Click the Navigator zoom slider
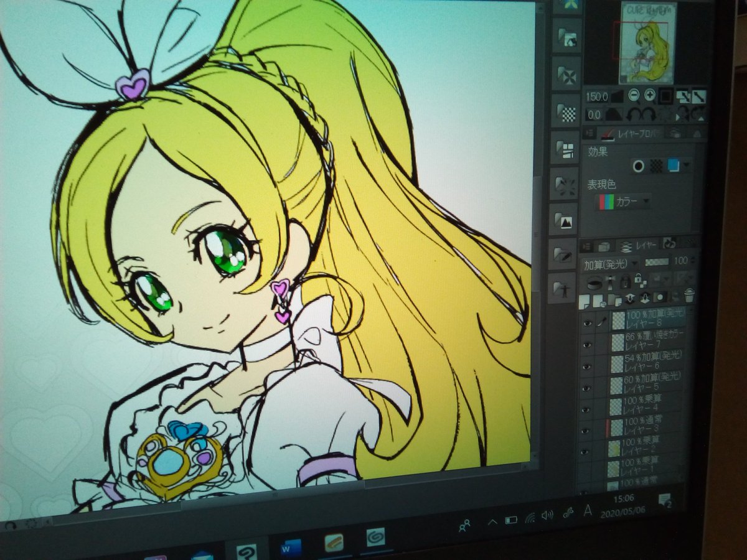 click(x=618, y=96)
